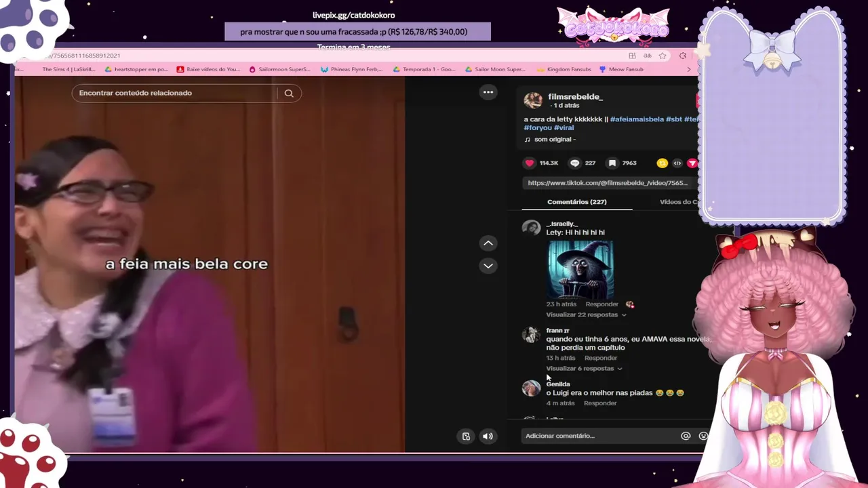This screenshot has height=488, width=868.
Task: Click the Adicionar comentário input field
Action: [600, 436]
